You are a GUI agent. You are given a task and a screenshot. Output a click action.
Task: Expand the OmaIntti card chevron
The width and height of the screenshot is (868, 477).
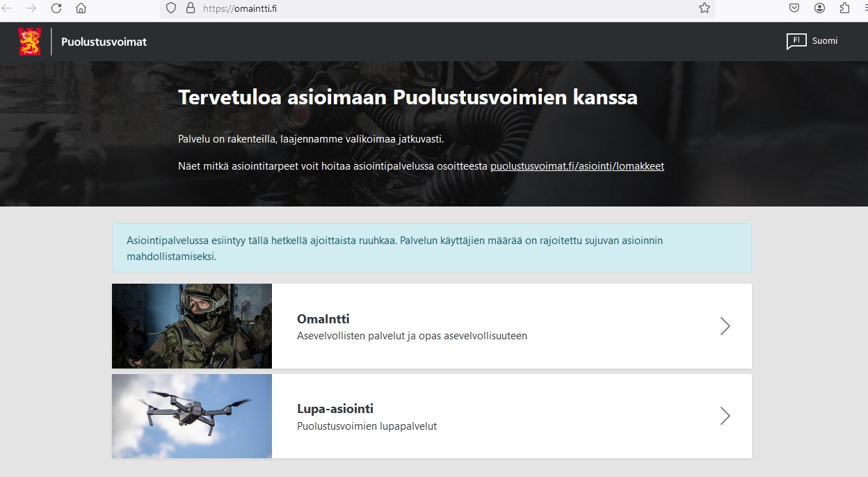tap(725, 325)
